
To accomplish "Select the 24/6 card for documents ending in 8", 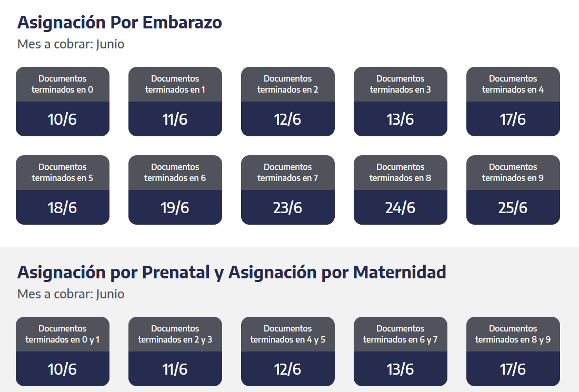I will coord(400,190).
